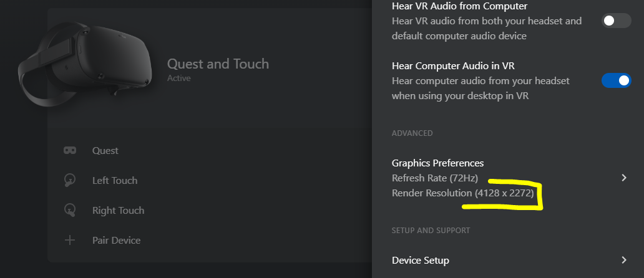Click Hear Computer Audio in VR label
Screen dimensions: 644x278
pyautogui.click(x=452, y=65)
